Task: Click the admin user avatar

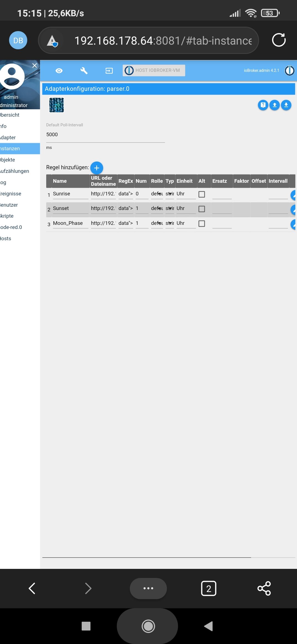Action: tap(12, 76)
